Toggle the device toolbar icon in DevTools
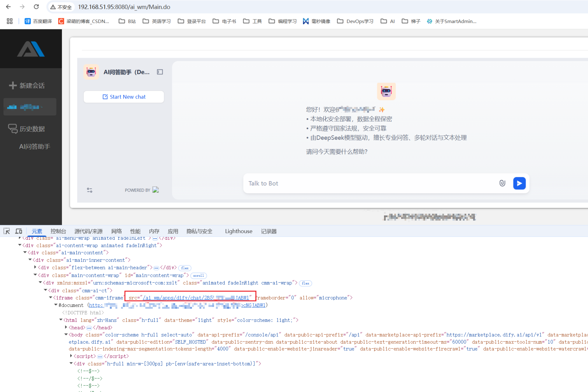 [19, 231]
